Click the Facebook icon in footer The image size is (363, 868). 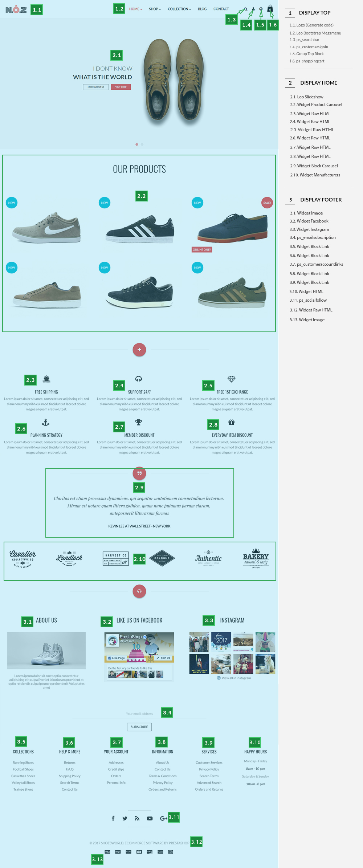(x=113, y=818)
